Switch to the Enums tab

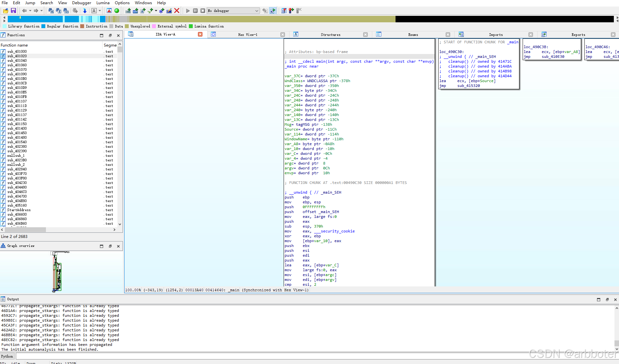413,35
